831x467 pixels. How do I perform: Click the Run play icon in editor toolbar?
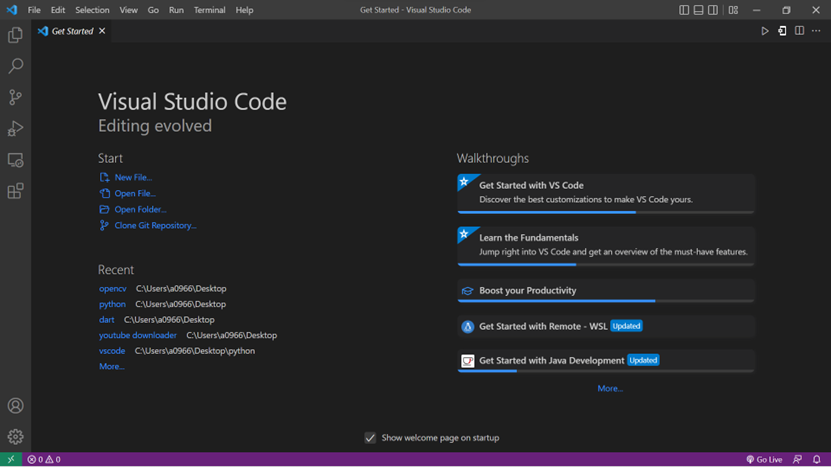tap(765, 31)
